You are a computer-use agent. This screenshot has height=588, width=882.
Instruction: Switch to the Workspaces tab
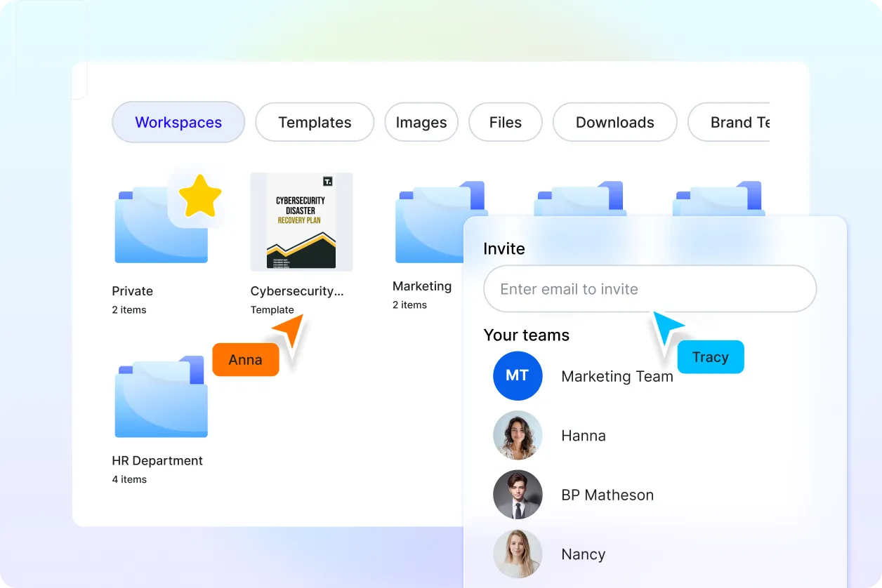point(178,122)
